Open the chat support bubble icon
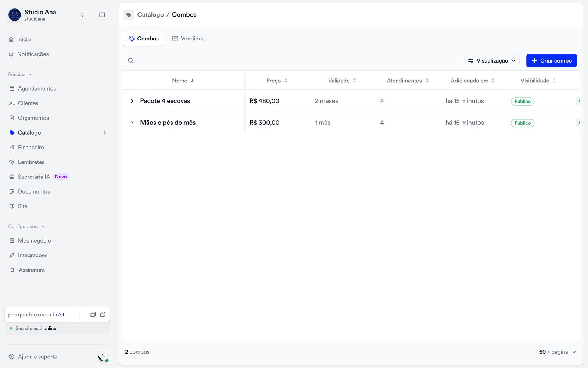Screen dimensions: 588x368 (x=103, y=357)
